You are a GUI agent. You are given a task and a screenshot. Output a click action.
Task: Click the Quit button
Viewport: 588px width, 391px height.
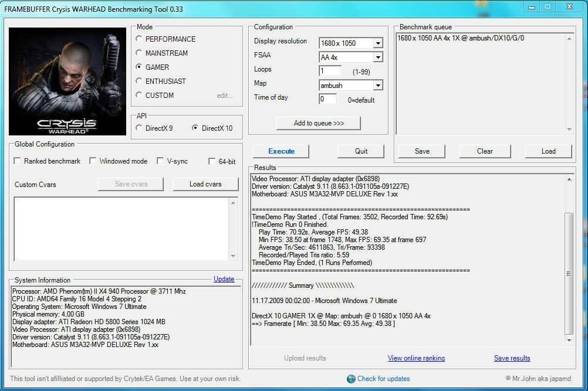[x=361, y=151]
